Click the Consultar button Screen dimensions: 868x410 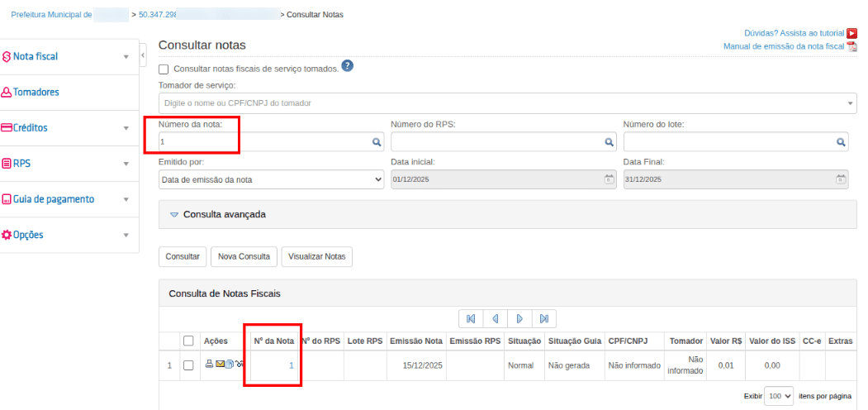(x=183, y=256)
